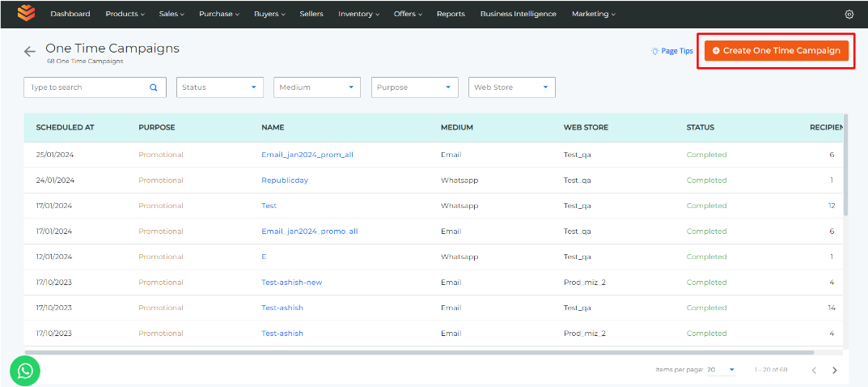Click Create One Time Campaign button
This screenshot has height=387, width=868.
coord(777,50)
